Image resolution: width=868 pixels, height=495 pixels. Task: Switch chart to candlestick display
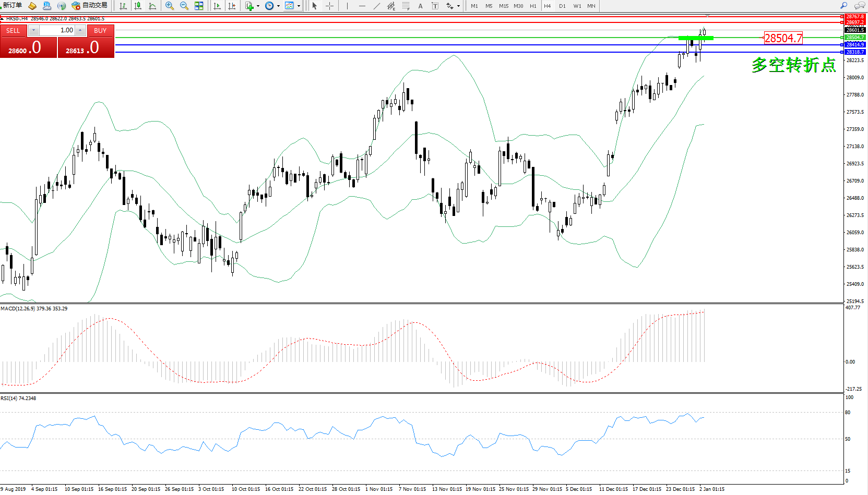pos(138,6)
